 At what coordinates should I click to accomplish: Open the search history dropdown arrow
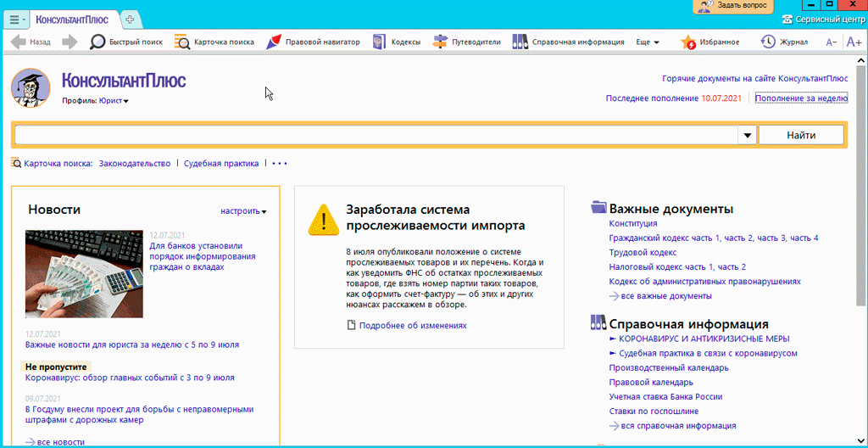click(747, 135)
